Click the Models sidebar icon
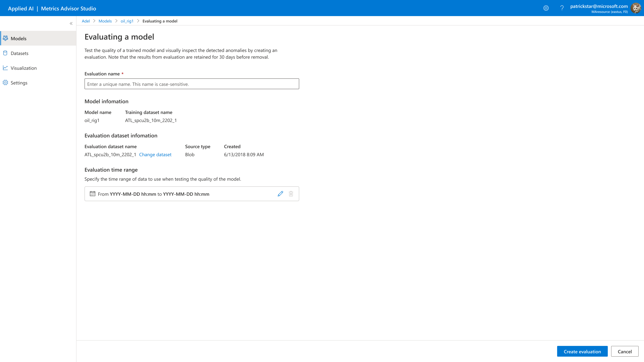Viewport: 644px width, 362px height. point(5,38)
